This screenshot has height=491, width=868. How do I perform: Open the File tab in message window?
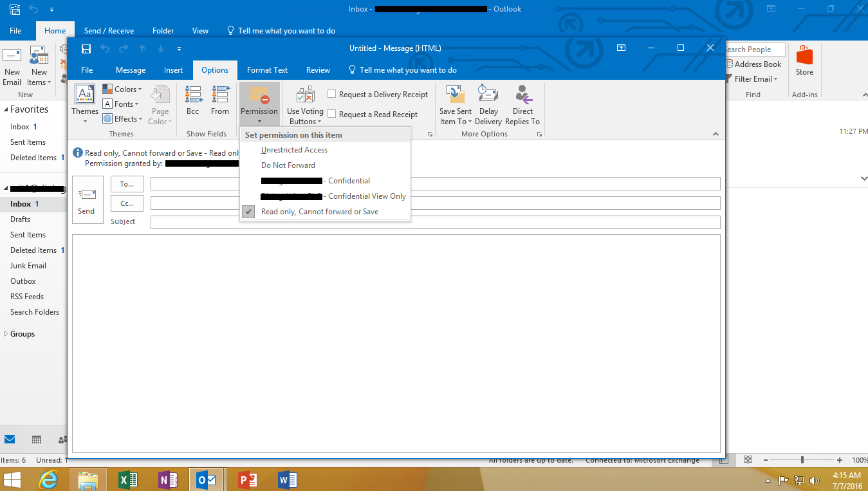click(x=87, y=70)
